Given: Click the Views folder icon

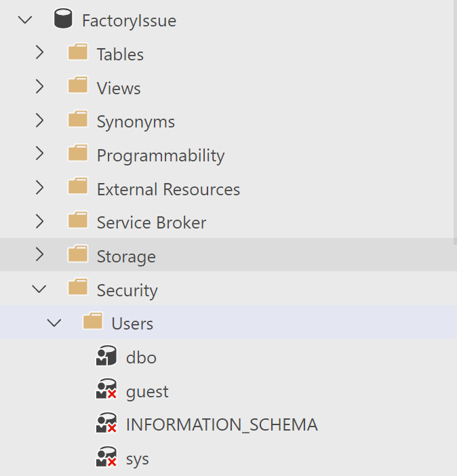Looking at the screenshot, I should click(x=78, y=85).
